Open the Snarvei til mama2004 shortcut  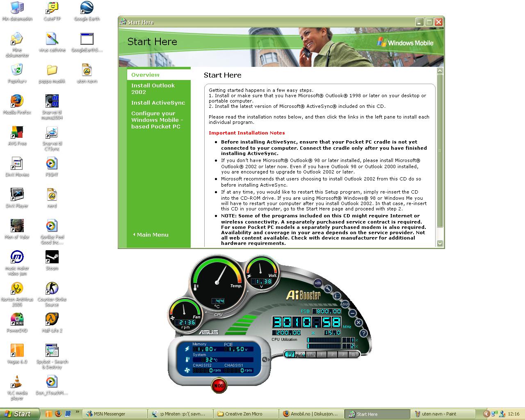[x=52, y=107]
